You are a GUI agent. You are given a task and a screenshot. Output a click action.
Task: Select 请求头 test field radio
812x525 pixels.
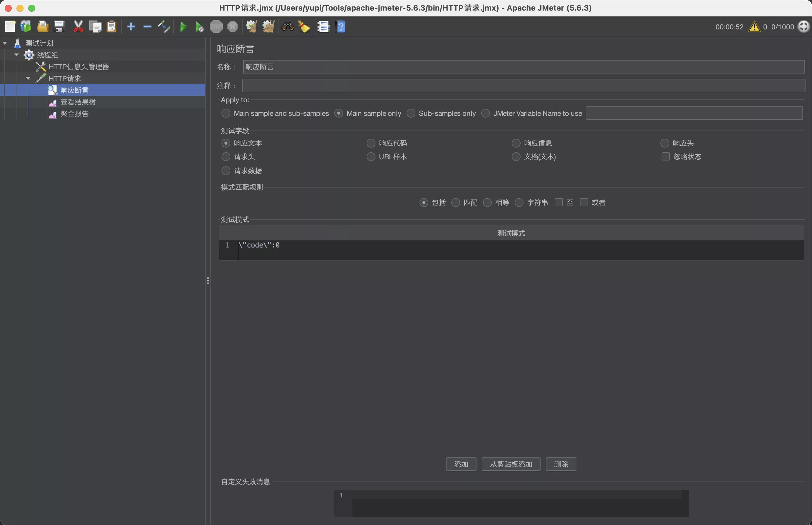coord(226,157)
